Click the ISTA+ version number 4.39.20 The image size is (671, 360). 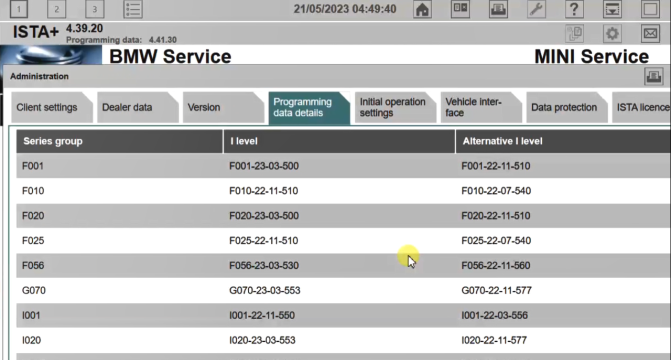(x=84, y=29)
